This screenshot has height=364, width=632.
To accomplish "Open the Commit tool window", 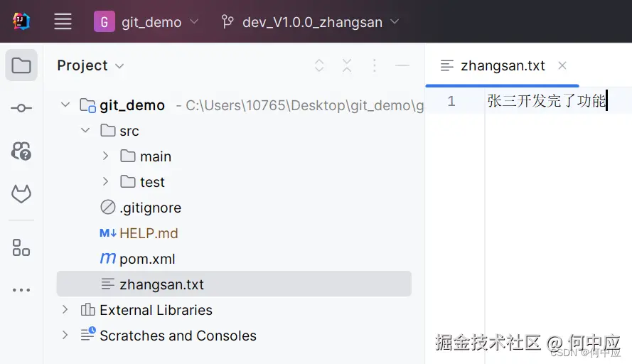I will 21,108.
